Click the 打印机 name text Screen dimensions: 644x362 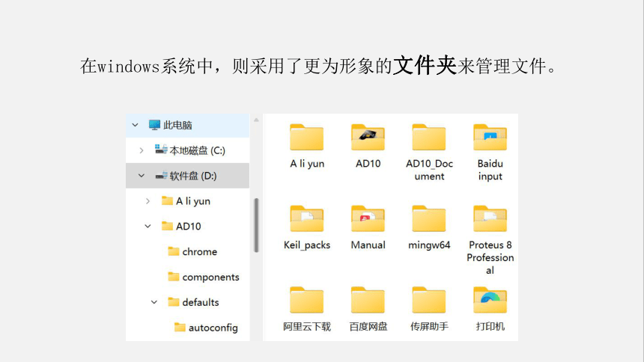coord(490,327)
